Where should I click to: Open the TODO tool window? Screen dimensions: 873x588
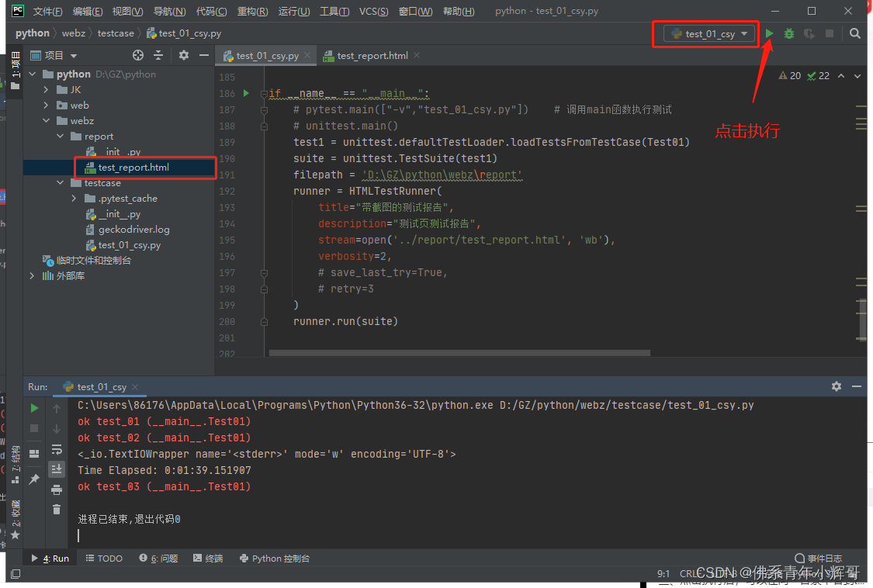104,559
